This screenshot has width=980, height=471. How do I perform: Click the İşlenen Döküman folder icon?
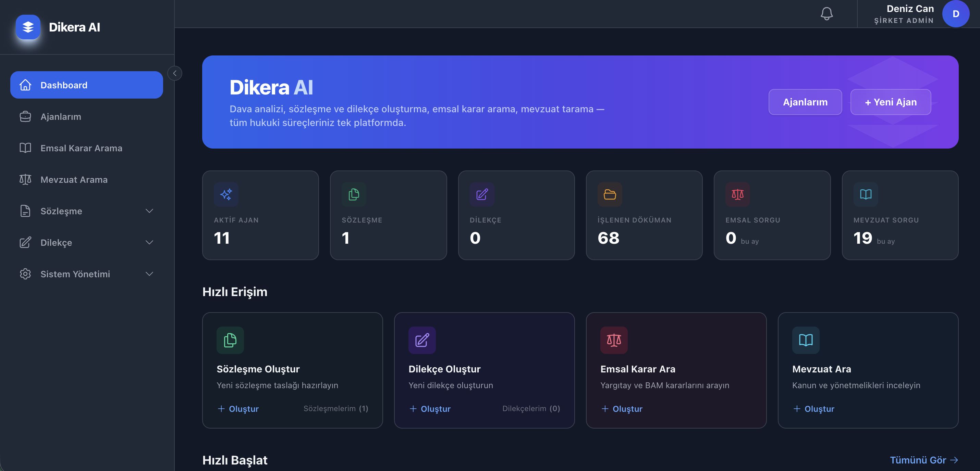click(610, 194)
